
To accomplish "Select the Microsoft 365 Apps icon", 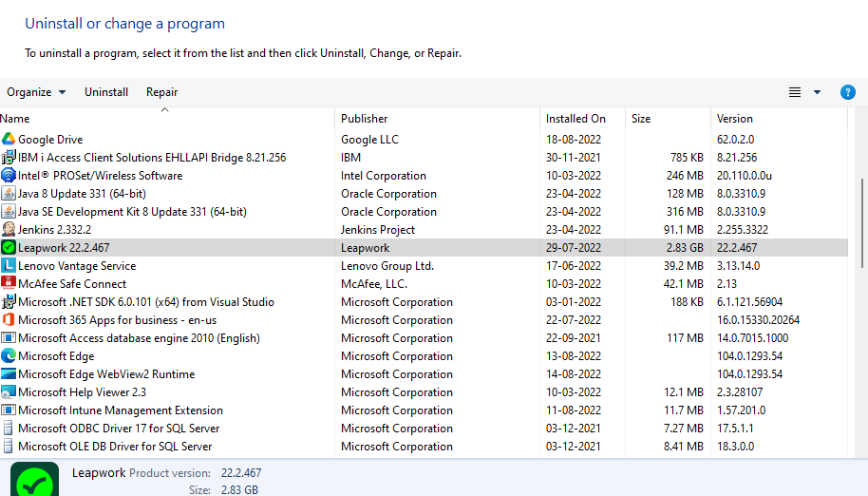I will 9,320.
